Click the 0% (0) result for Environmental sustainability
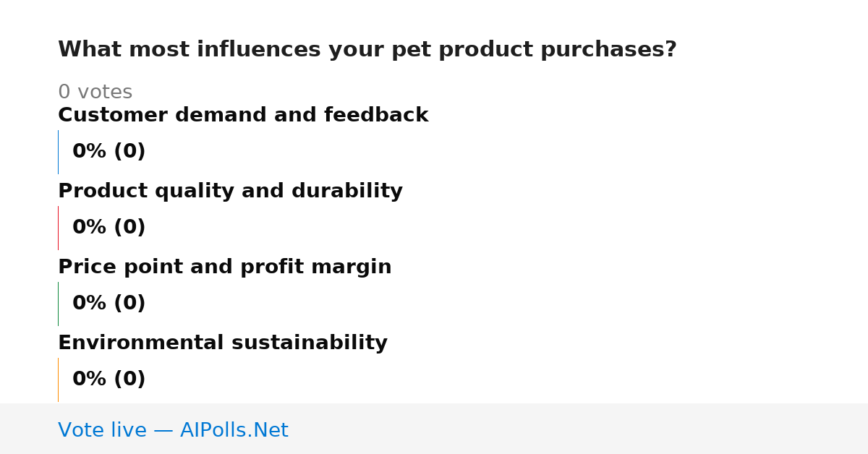Viewport: 868px width, 454px height. click(109, 379)
